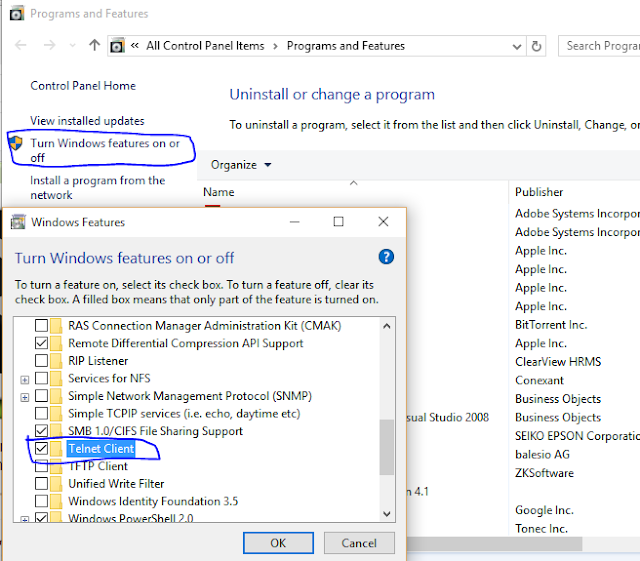Click the Forward navigation arrow
The image size is (640, 561).
point(49,45)
